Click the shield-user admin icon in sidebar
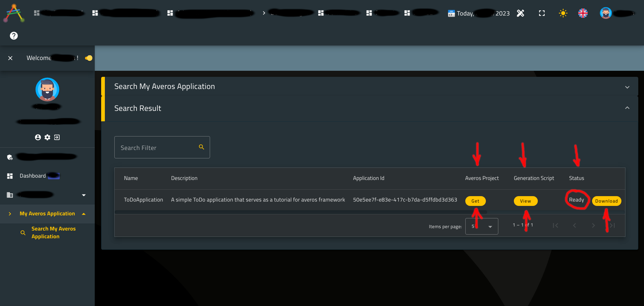 10,157
